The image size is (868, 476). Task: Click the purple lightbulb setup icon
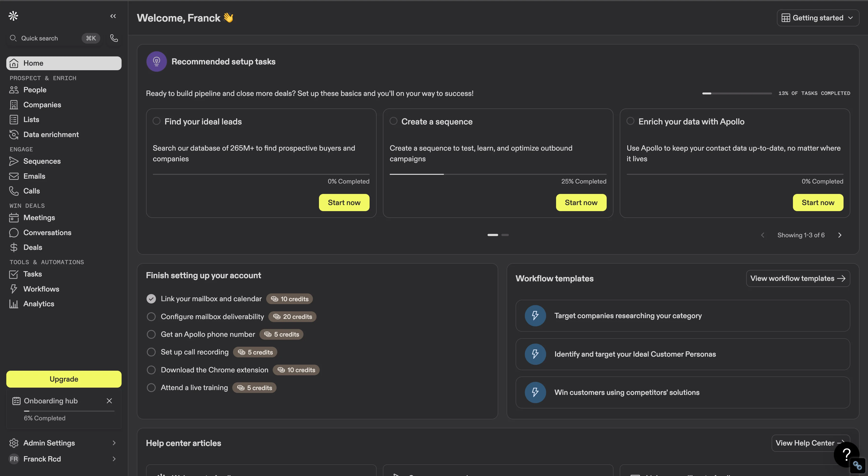point(156,61)
